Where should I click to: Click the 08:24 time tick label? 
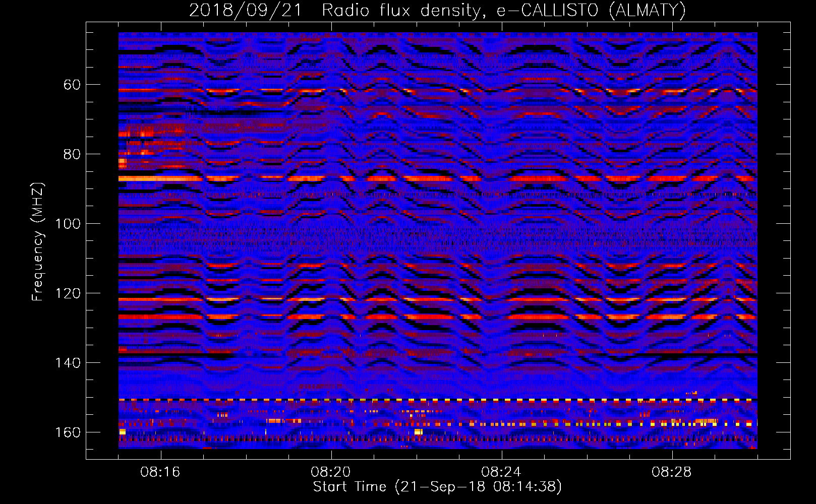[x=501, y=472]
